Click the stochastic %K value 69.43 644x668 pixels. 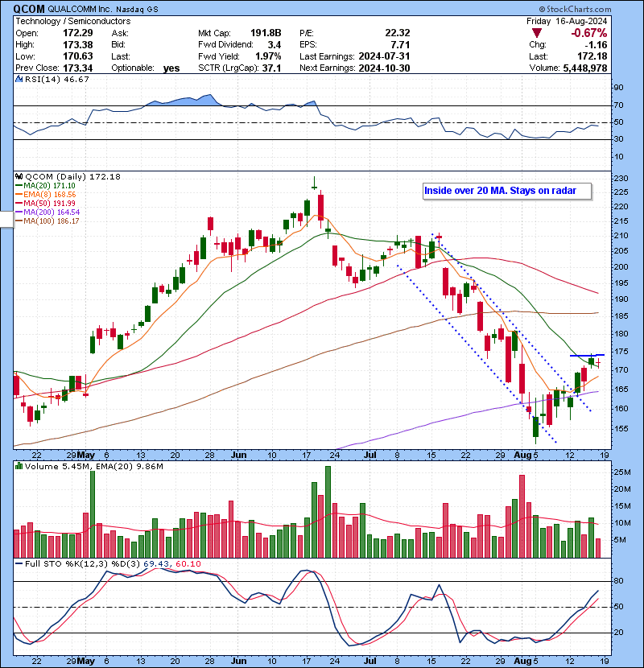coord(156,563)
